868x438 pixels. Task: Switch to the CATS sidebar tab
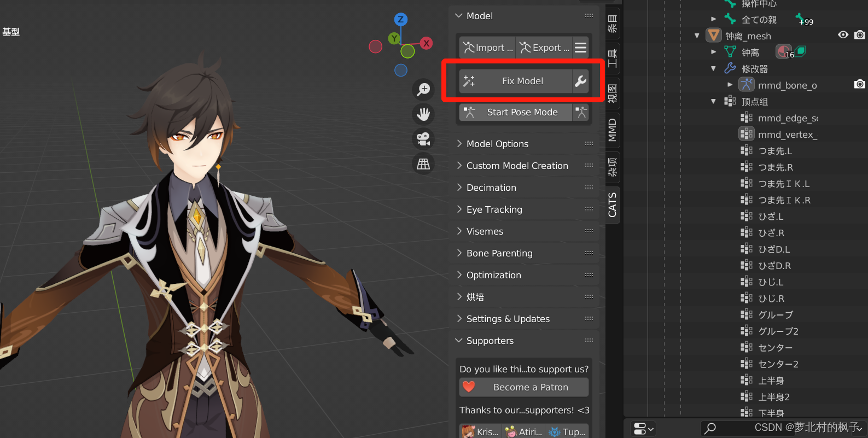pos(613,205)
